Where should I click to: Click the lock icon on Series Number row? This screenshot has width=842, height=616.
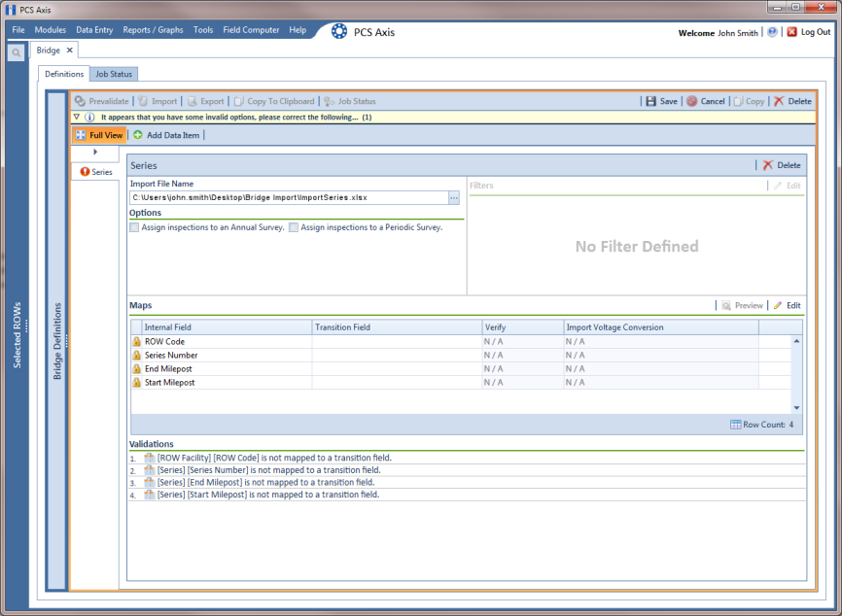click(x=136, y=356)
